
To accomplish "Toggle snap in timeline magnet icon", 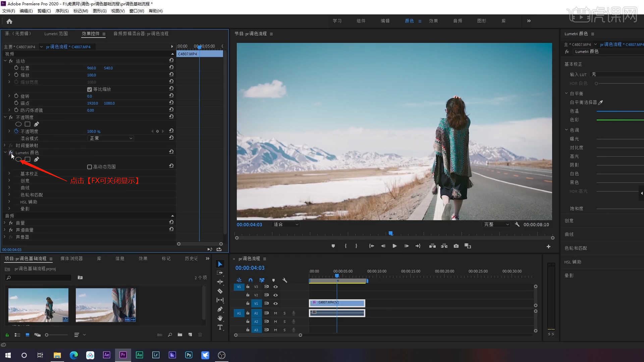I will coord(251,280).
